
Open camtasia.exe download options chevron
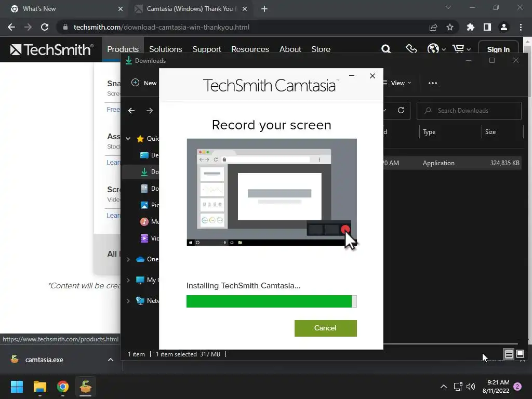coord(111,360)
